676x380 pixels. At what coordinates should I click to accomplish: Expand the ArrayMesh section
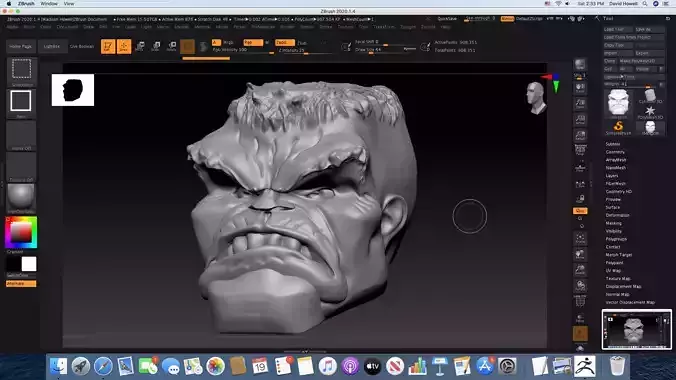pyautogui.click(x=616, y=160)
